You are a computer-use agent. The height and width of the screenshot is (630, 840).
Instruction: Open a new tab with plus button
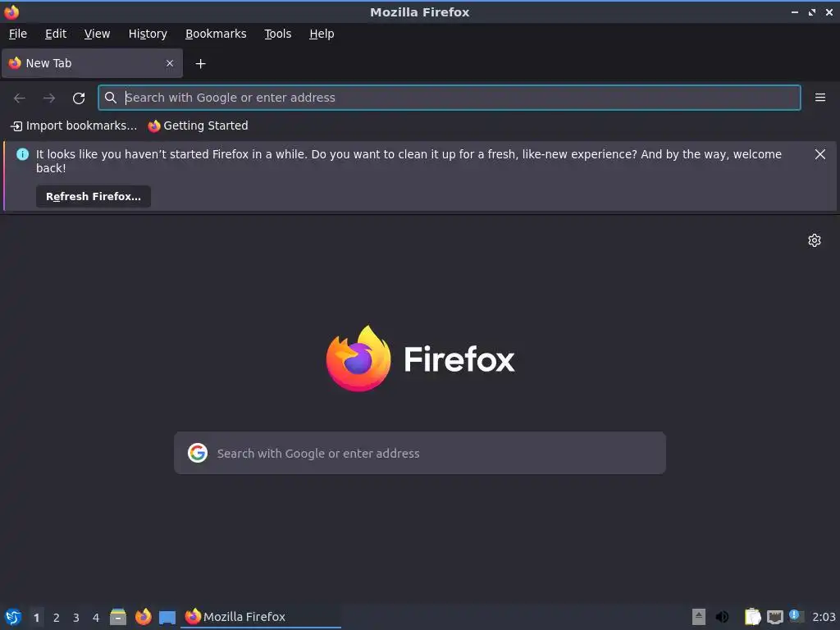click(200, 64)
